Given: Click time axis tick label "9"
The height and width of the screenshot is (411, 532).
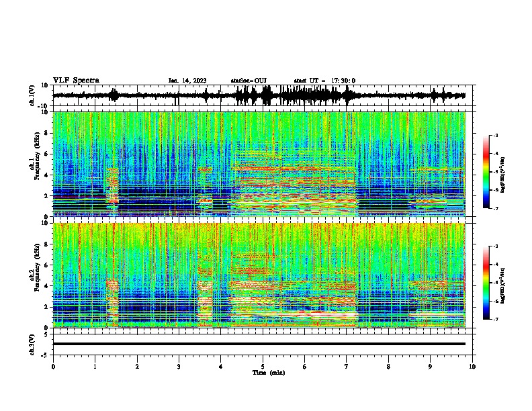Looking at the screenshot, I should pos(430,367).
